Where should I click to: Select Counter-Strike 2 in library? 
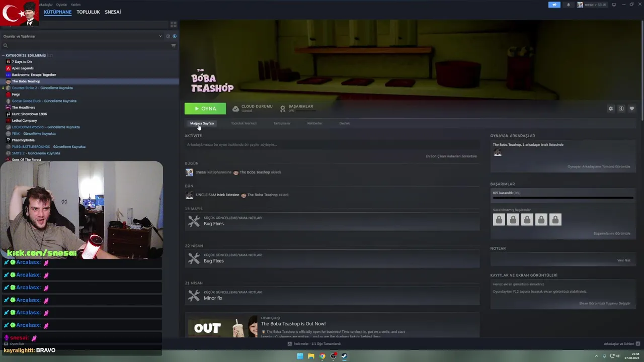pos(42,88)
